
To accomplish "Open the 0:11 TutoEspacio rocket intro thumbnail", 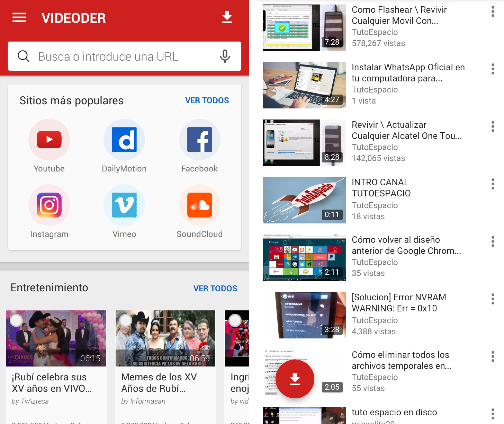I will point(305,200).
